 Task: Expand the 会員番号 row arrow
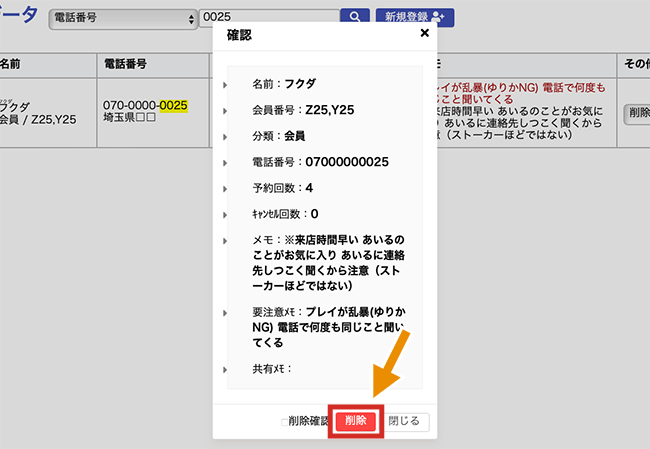(225, 111)
